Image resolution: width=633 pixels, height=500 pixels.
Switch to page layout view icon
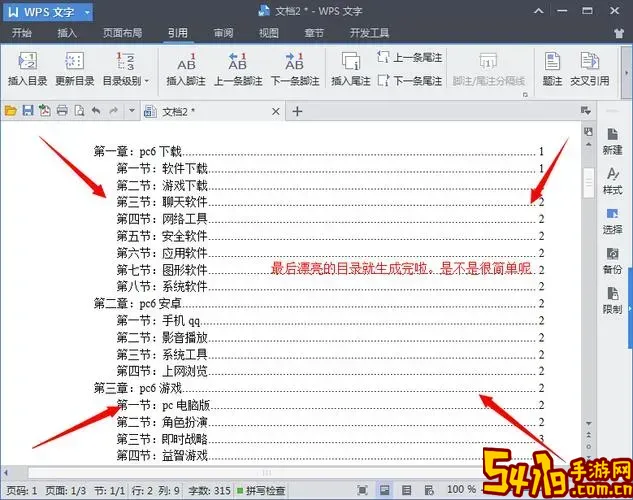384,490
